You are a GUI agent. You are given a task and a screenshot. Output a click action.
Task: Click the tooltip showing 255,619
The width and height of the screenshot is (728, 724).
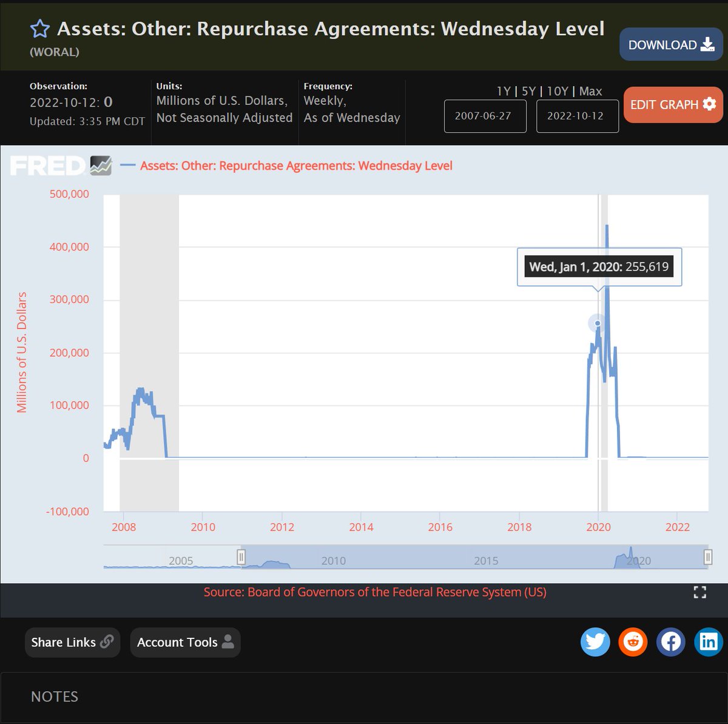(599, 267)
